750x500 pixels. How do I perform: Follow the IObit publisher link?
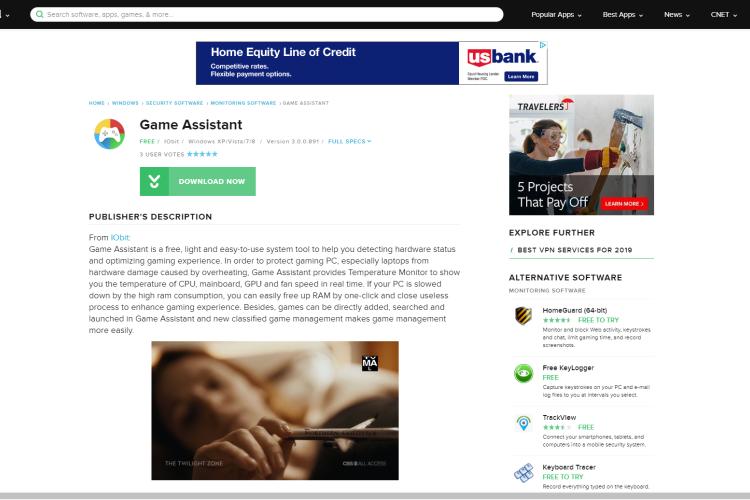[120, 237]
